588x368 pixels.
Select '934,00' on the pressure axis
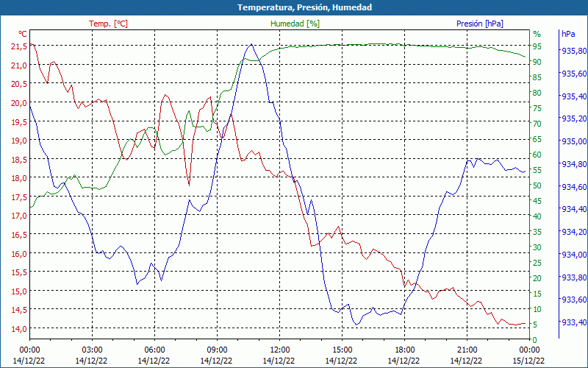(574, 255)
